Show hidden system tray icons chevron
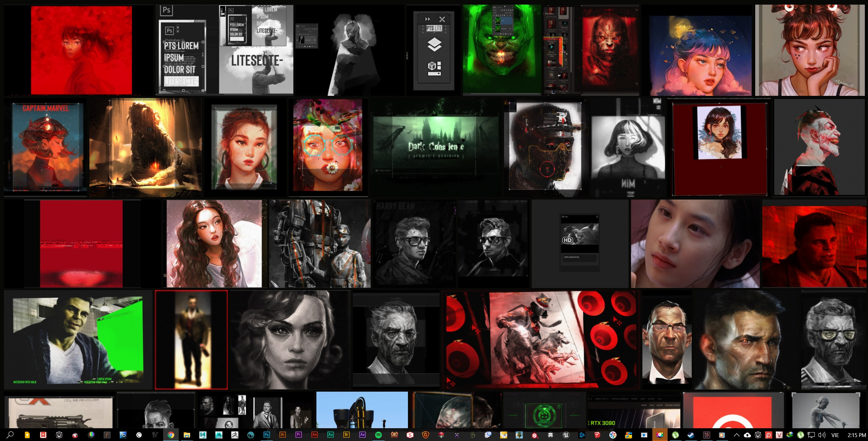 737,435
